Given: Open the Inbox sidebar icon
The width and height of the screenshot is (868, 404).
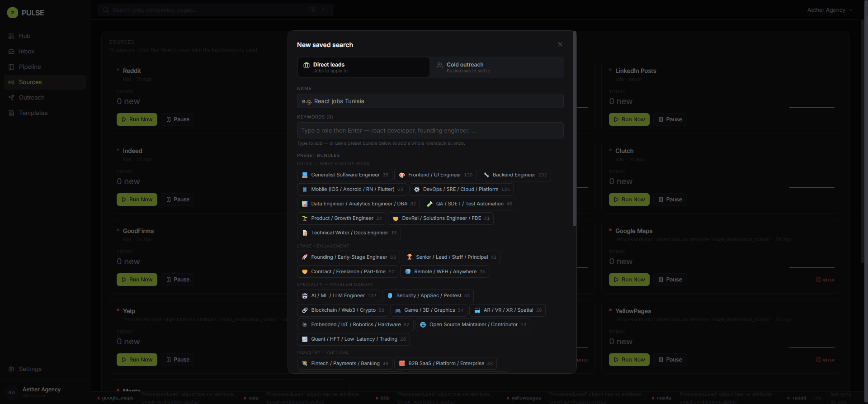Looking at the screenshot, I should [x=11, y=52].
